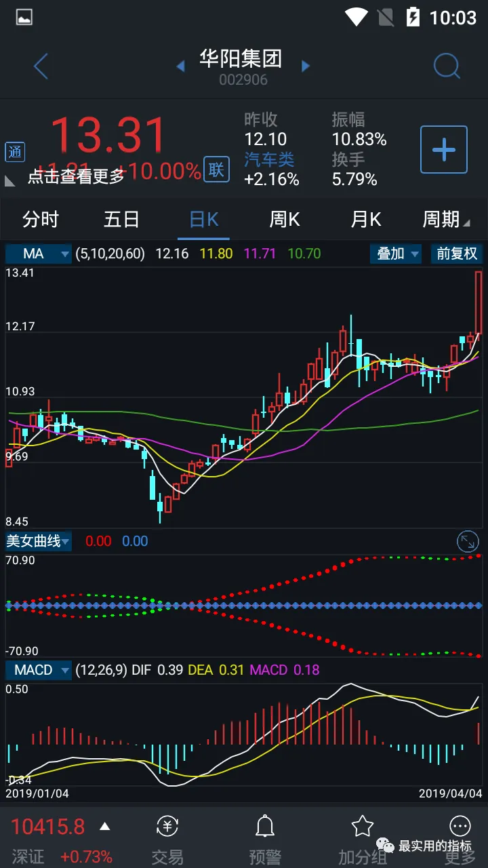Tap MA60 value 10.70

click(x=304, y=254)
